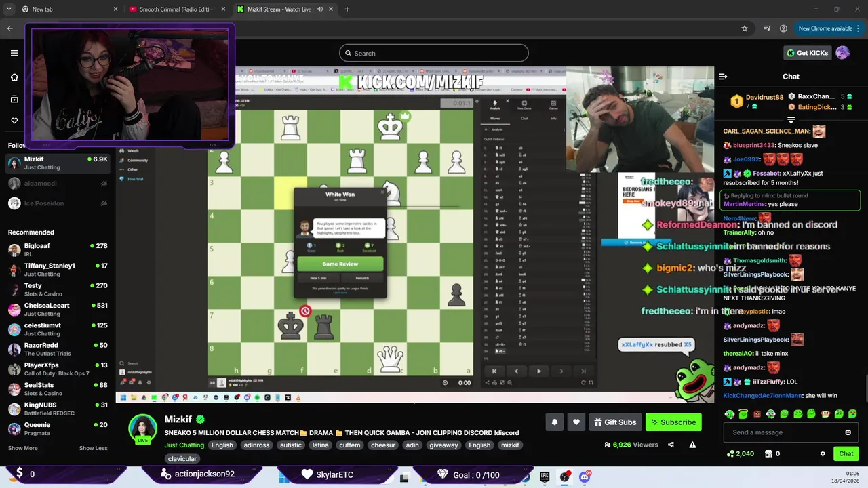Close the New tab browser tab
Image resolution: width=868 pixels, height=488 pixels.
tap(115, 9)
